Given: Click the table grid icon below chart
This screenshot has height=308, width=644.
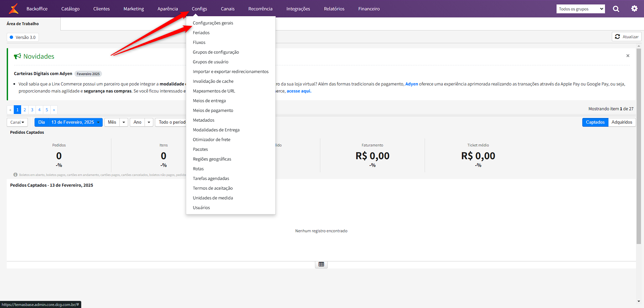Looking at the screenshot, I should pos(321,264).
